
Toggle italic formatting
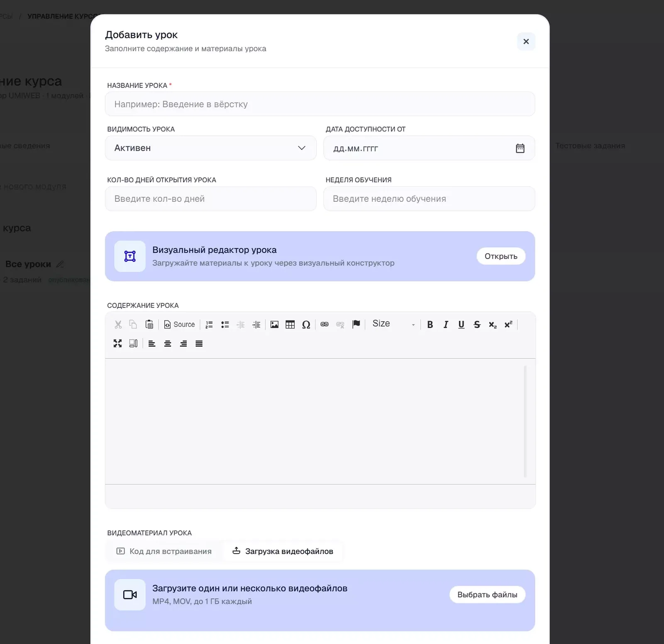[446, 325]
